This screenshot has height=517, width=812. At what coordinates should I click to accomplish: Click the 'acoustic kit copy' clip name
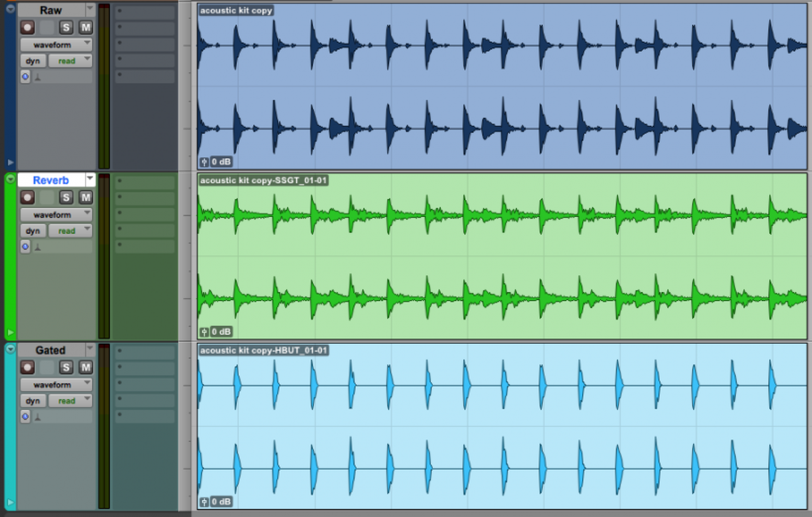(236, 10)
